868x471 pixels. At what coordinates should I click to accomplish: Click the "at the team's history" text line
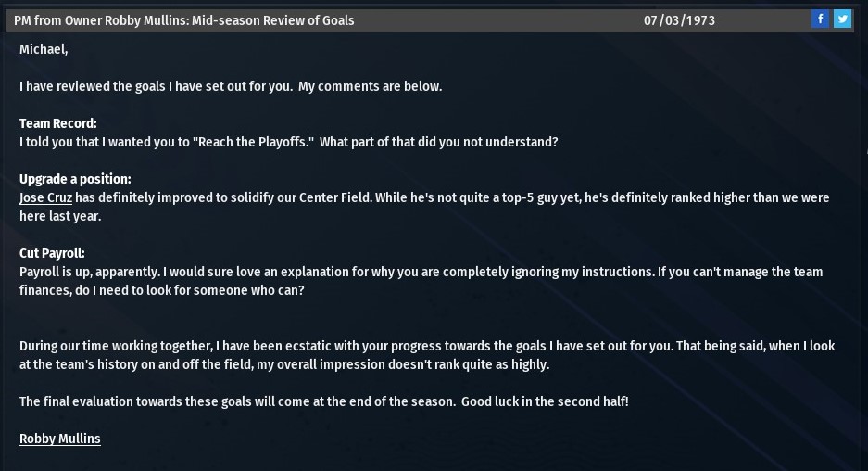[x=283, y=364]
